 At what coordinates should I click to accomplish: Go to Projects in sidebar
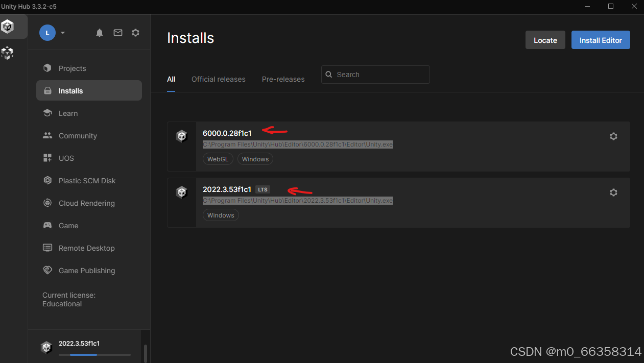click(x=89, y=68)
